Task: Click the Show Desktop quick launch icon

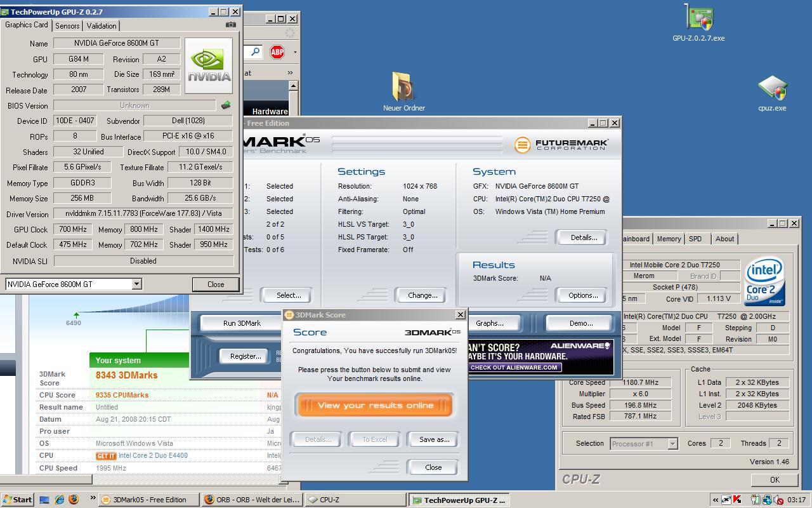Action: 44,499
